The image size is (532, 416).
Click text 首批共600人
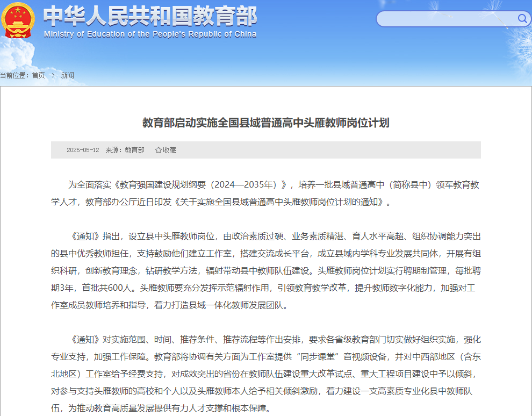(106, 288)
